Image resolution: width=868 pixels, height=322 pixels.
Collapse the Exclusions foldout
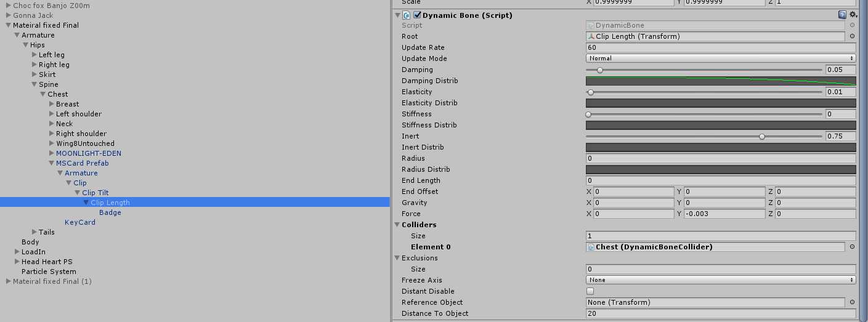click(x=397, y=258)
